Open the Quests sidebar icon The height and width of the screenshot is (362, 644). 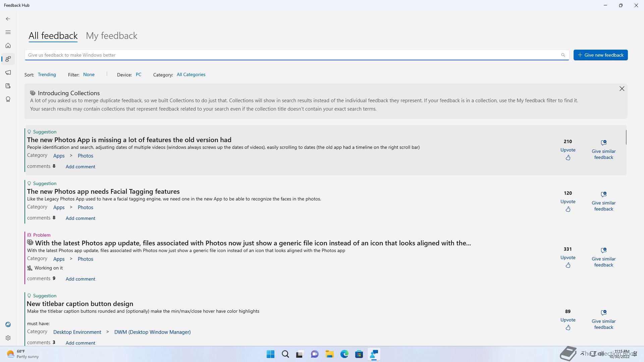point(8,86)
